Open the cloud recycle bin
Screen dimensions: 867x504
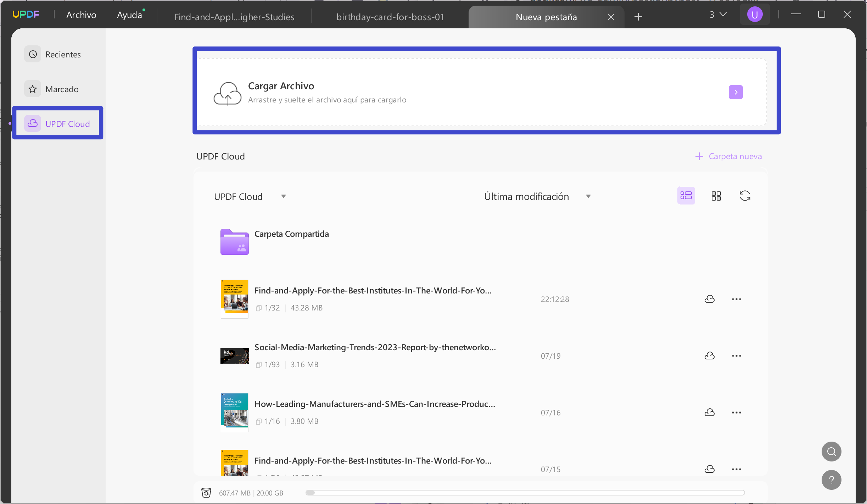[x=206, y=493]
